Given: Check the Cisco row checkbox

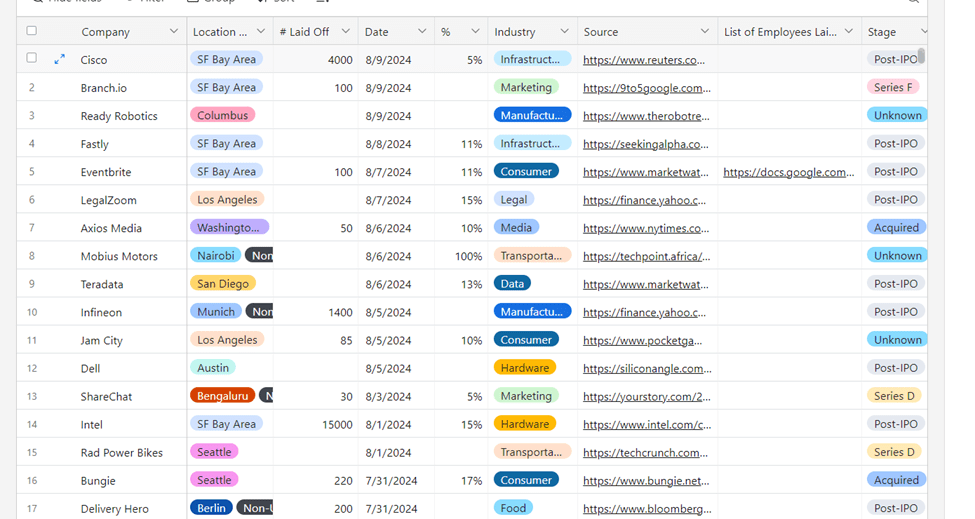Looking at the screenshot, I should click(32, 58).
